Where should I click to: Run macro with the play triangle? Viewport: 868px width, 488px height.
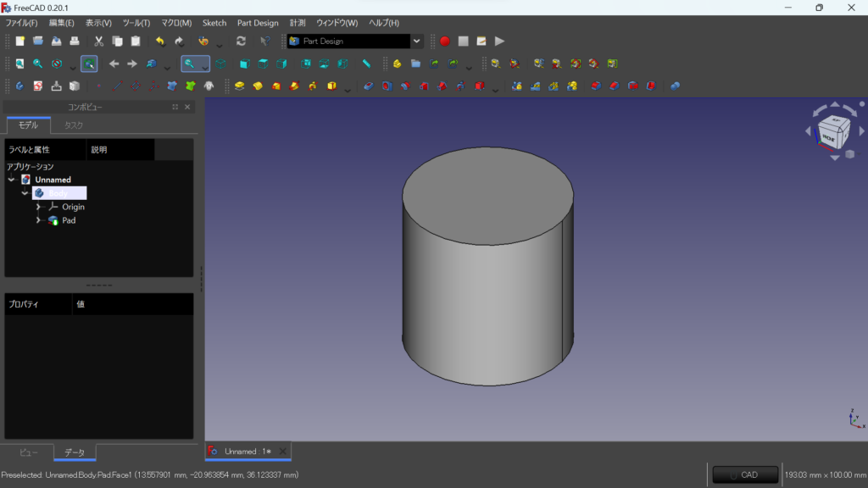pos(499,41)
